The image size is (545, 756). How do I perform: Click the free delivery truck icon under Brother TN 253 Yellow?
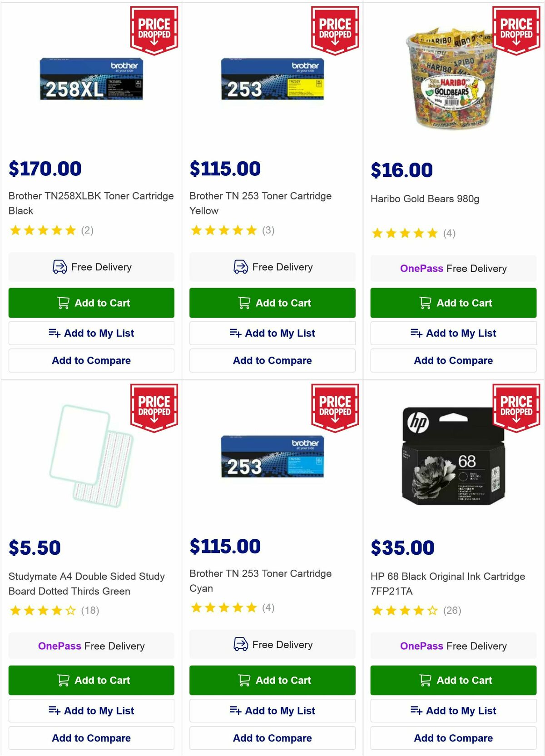[x=241, y=267]
